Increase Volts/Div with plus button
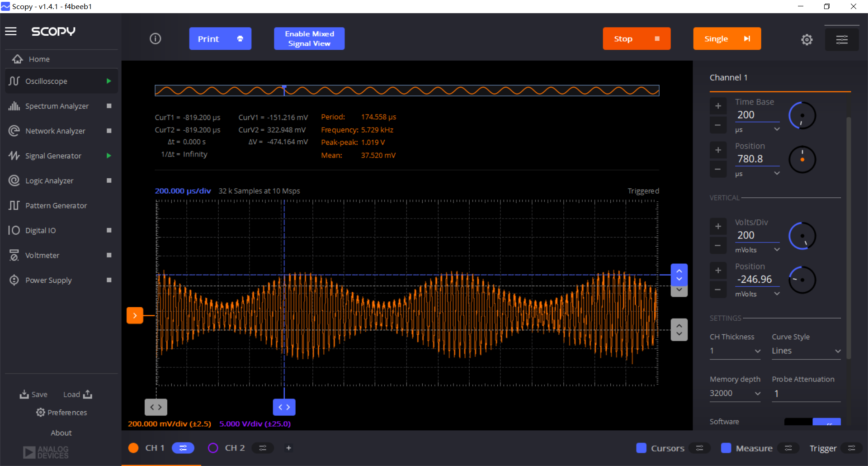 tap(718, 227)
